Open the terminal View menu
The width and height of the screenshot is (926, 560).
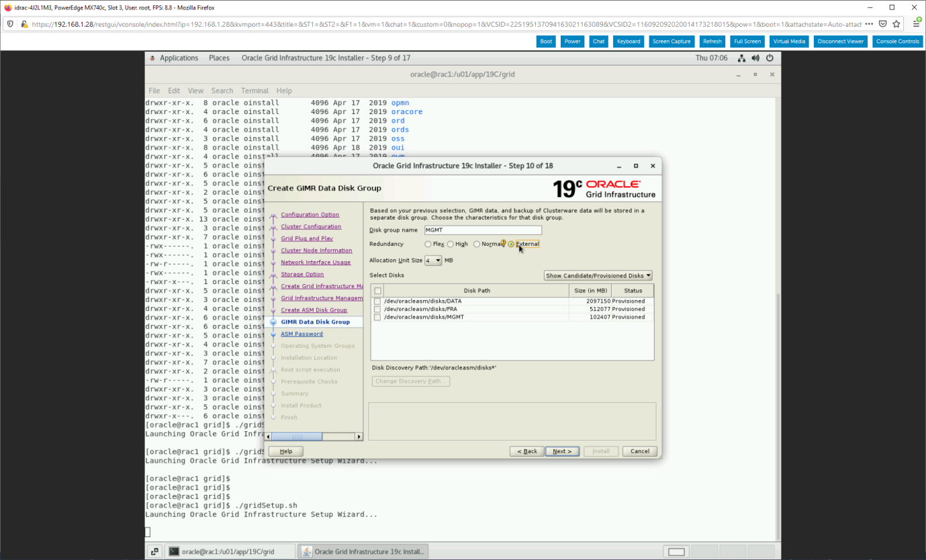[x=195, y=91]
